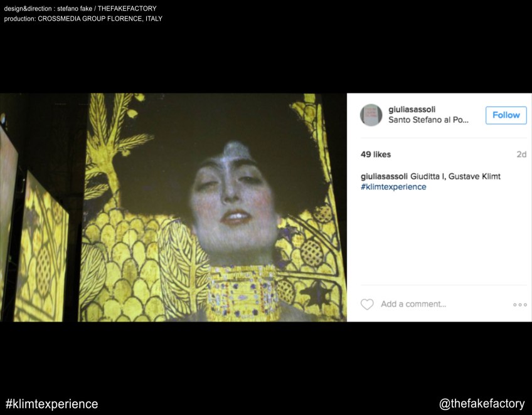Open the Santo Stefano al Po location
This screenshot has height=415, width=532.
click(x=428, y=120)
